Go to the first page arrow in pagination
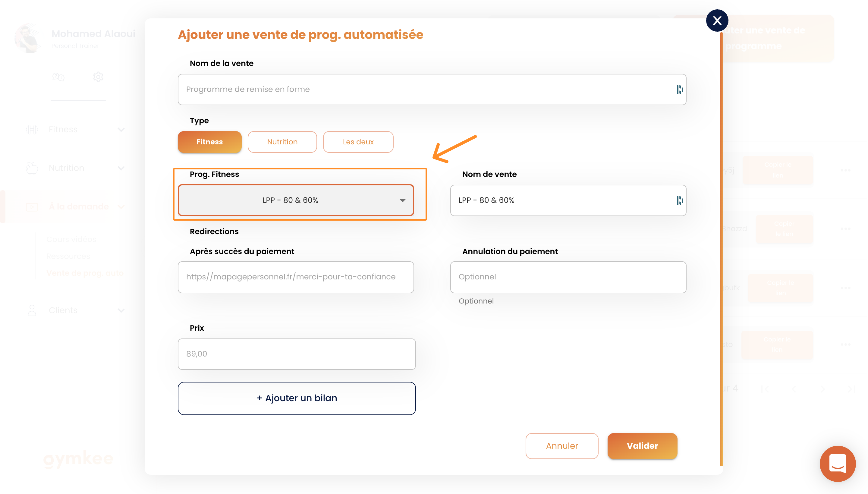Viewport: 868px width, 494px height. (765, 389)
